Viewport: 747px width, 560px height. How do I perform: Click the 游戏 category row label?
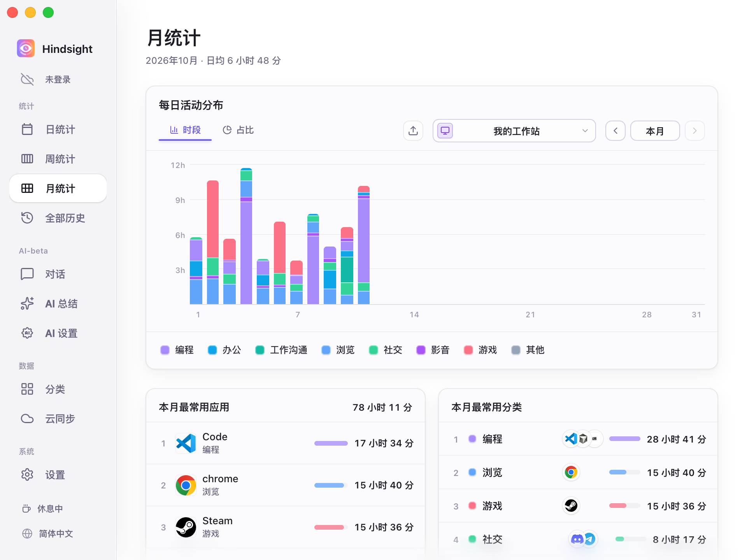click(x=493, y=506)
